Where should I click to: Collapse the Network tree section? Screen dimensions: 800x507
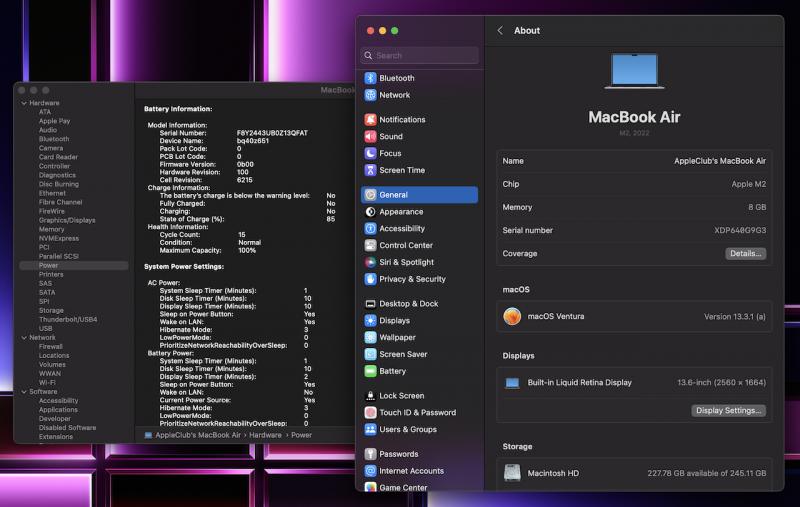point(23,338)
